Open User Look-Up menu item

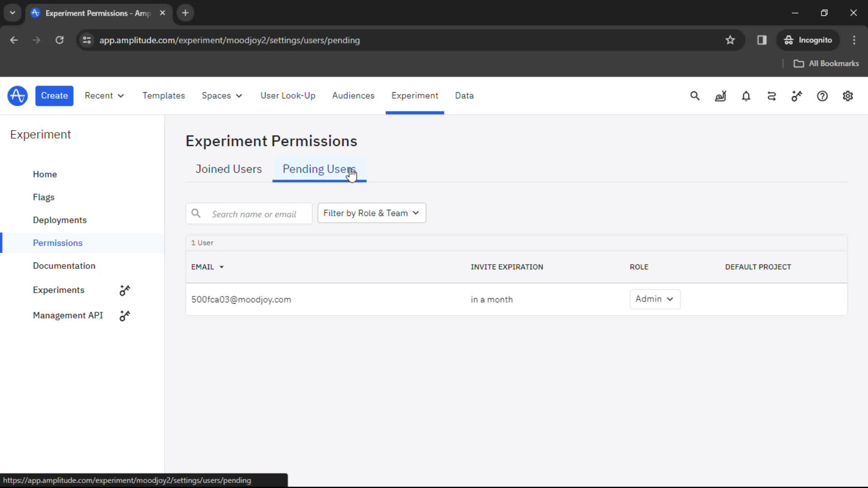point(288,96)
